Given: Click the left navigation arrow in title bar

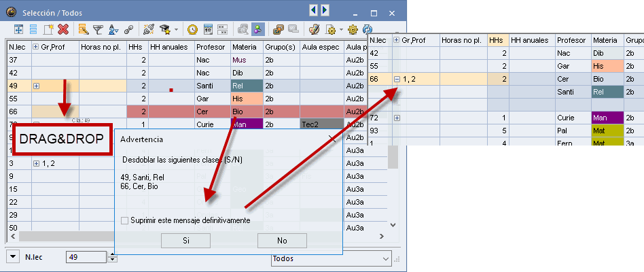Looking at the screenshot, I should pyautogui.click(x=313, y=10).
